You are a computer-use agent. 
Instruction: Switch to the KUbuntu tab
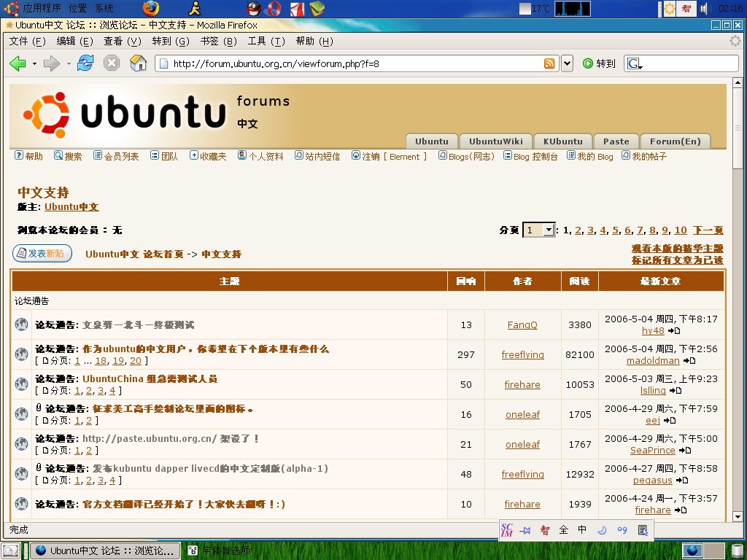(562, 141)
